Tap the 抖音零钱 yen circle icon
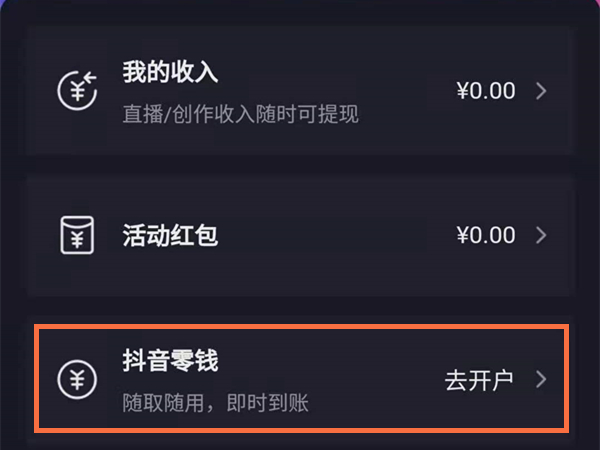This screenshot has height=450, width=600. point(77,380)
